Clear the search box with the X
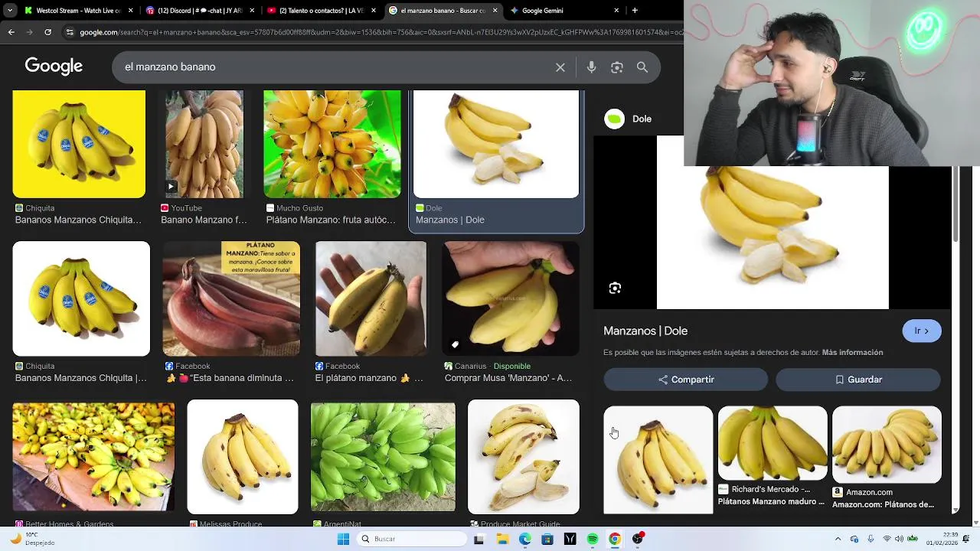Viewport: 980px width, 551px height. pos(560,67)
